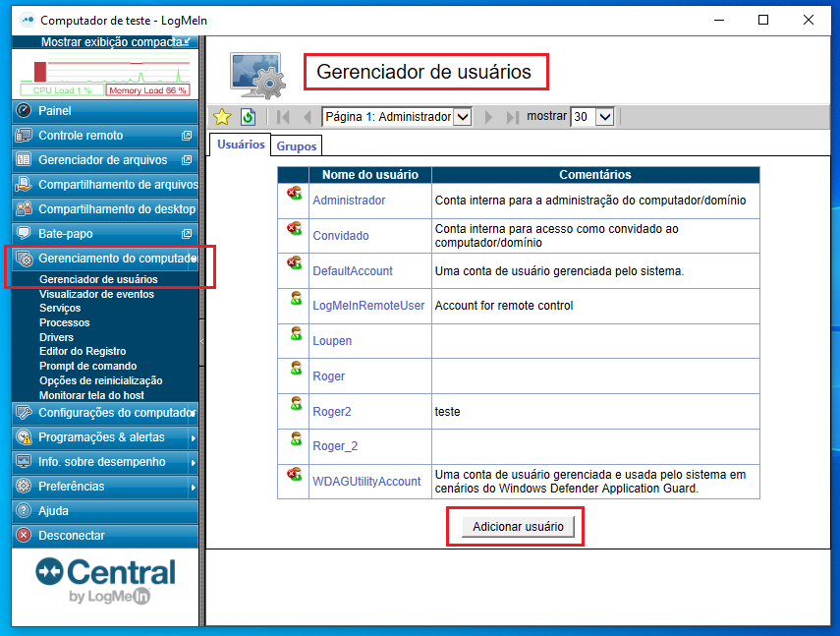Click the favorites star icon in toolbar

222,116
